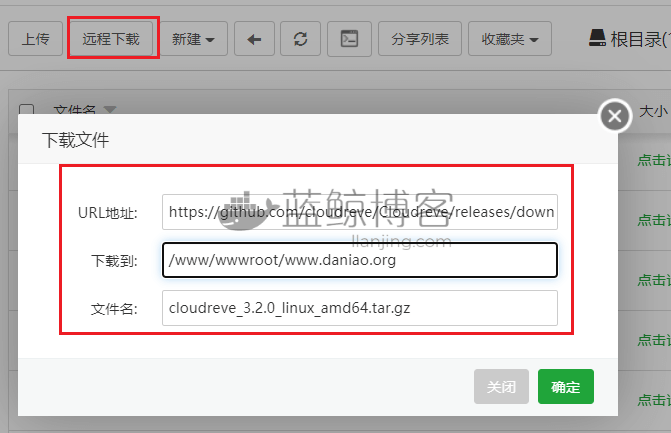Viewport: 671px width, 433px height.
Task: Focus the URL地址 input field
Action: point(359,212)
